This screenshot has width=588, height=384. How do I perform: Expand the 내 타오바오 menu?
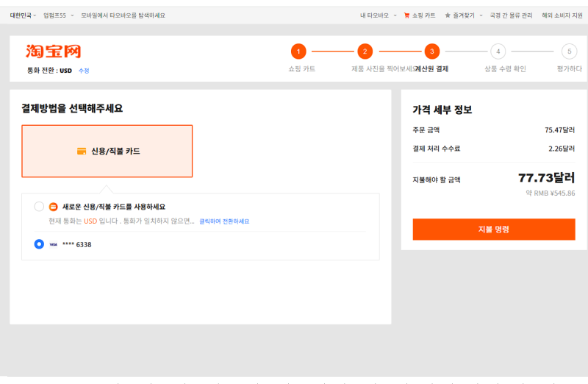tap(378, 15)
